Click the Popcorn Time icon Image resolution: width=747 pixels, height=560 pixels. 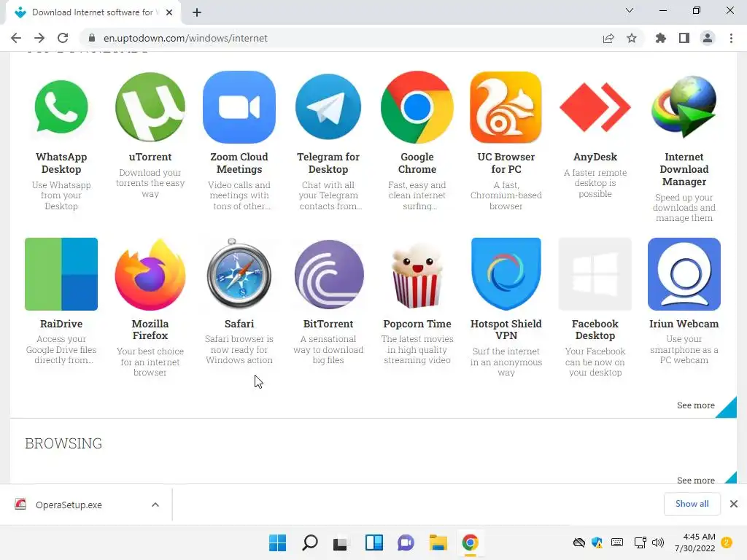[x=417, y=275]
